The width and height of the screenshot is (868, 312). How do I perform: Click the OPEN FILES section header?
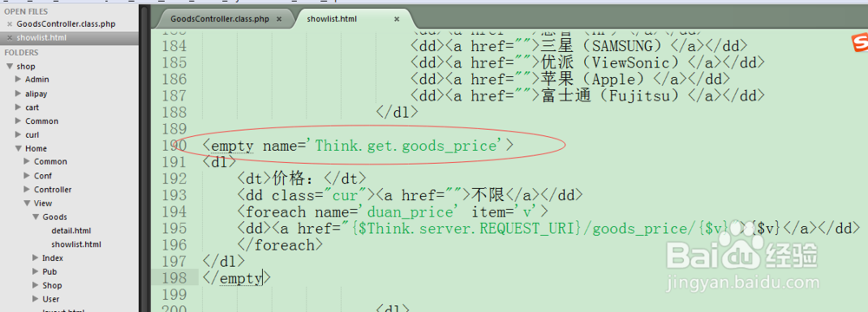[x=26, y=11]
